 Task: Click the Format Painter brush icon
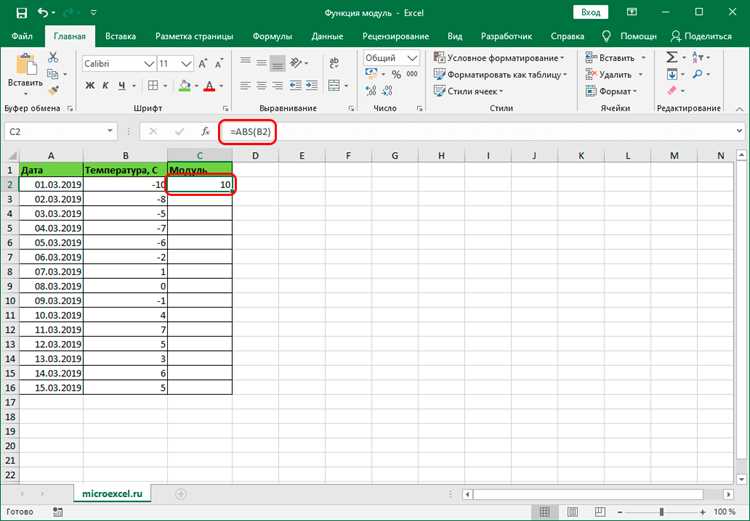(54, 90)
